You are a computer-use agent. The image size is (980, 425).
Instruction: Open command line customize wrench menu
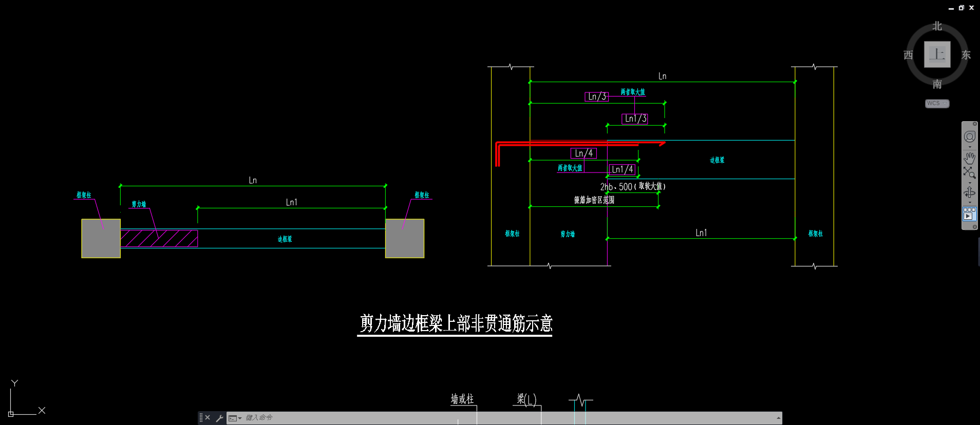coord(219,418)
